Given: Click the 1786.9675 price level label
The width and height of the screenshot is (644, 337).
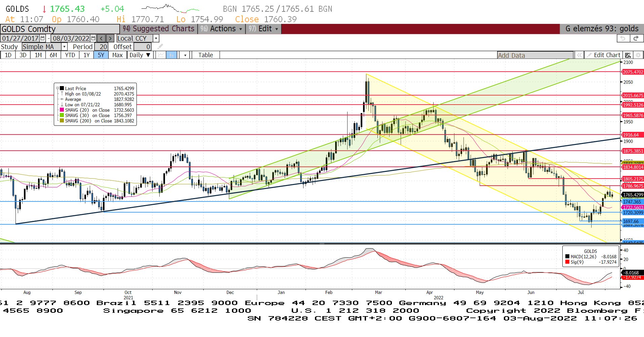Looking at the screenshot, I should [x=633, y=186].
